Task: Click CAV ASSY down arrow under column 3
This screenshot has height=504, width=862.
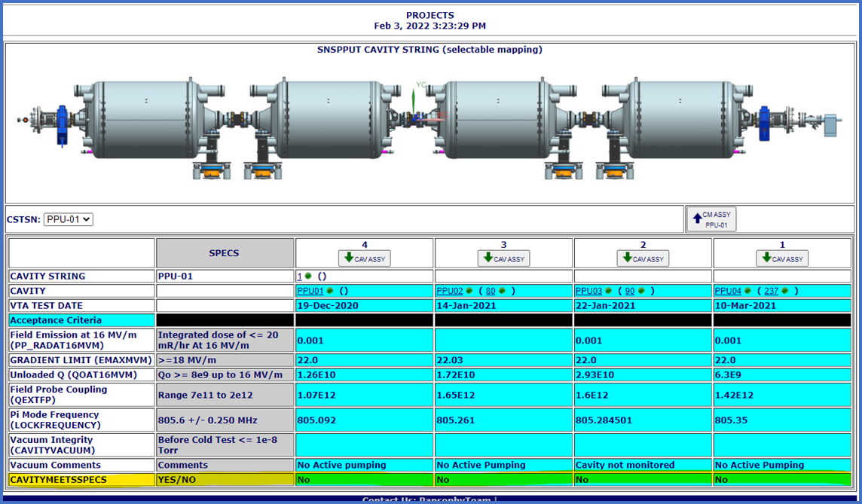Action: 503,258
